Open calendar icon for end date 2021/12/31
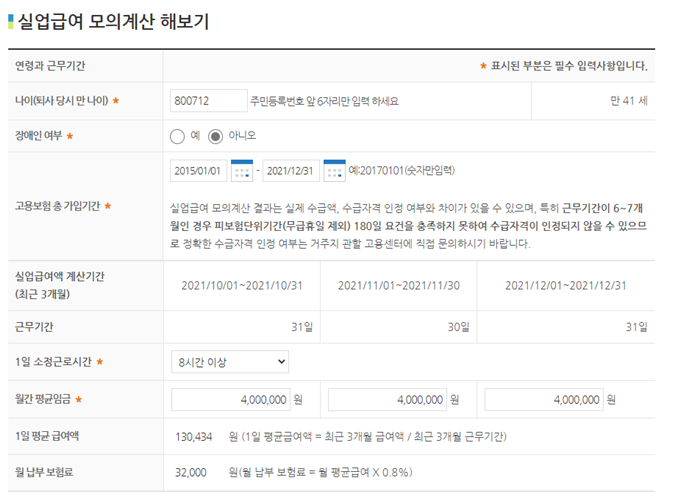The image size is (680, 500). (x=334, y=171)
